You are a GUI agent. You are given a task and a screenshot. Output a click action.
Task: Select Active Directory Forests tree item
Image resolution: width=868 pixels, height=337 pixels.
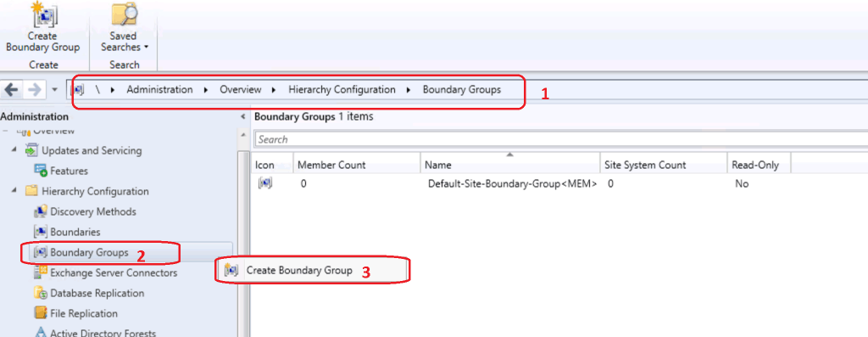tap(103, 333)
